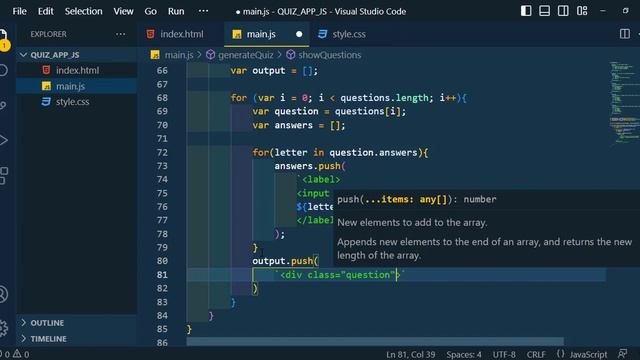Select main.js in the explorer tree
The image size is (640, 360).
pos(76,86)
